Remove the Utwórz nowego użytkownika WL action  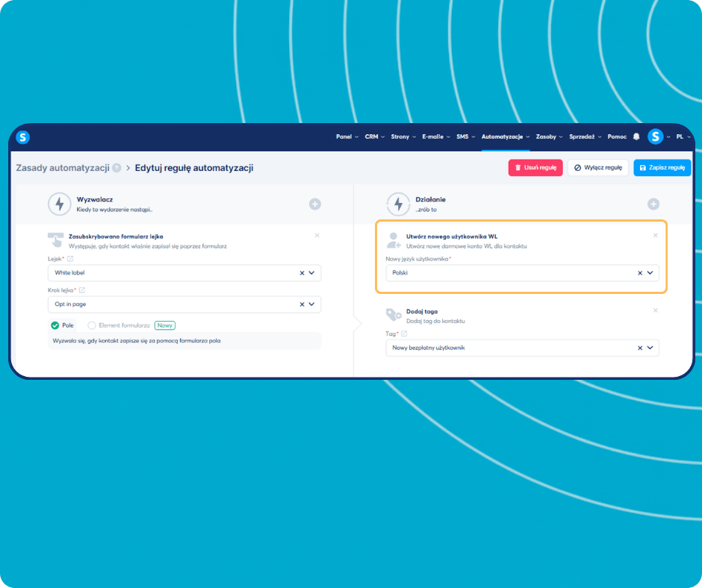pos(656,235)
